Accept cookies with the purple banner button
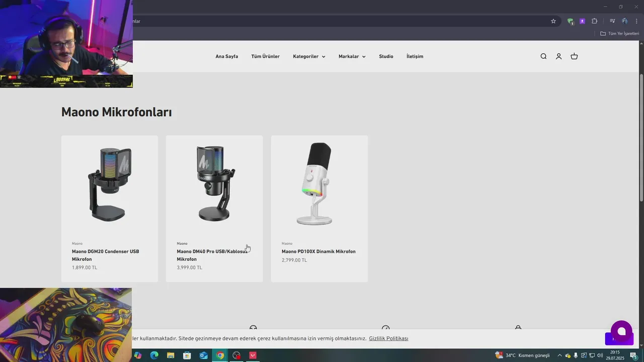Viewport: 644px width, 362px height. (x=619, y=339)
